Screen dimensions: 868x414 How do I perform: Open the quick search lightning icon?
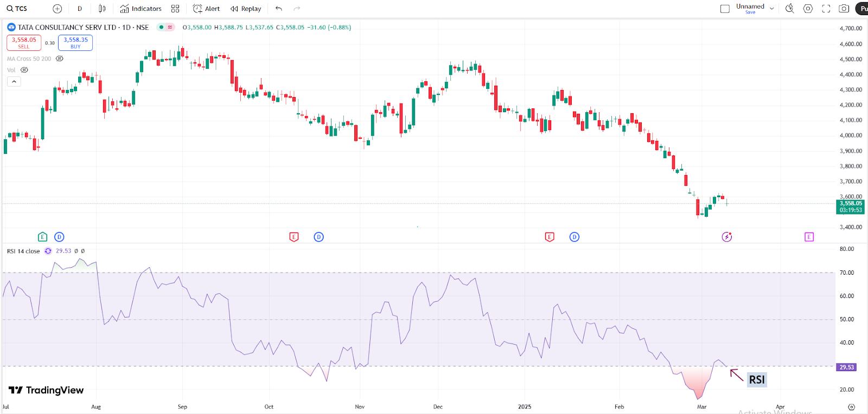pyautogui.click(x=790, y=9)
